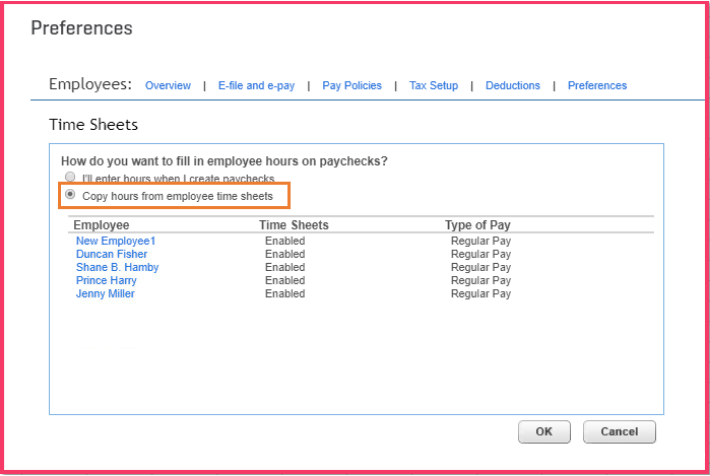Click the Preferences tab link
The image size is (710, 476).
(x=597, y=86)
